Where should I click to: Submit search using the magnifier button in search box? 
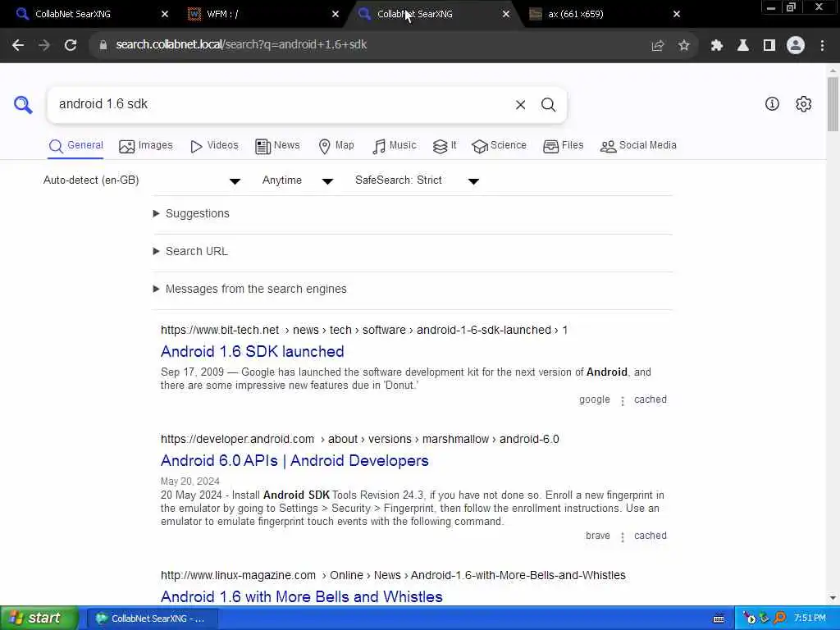(548, 105)
